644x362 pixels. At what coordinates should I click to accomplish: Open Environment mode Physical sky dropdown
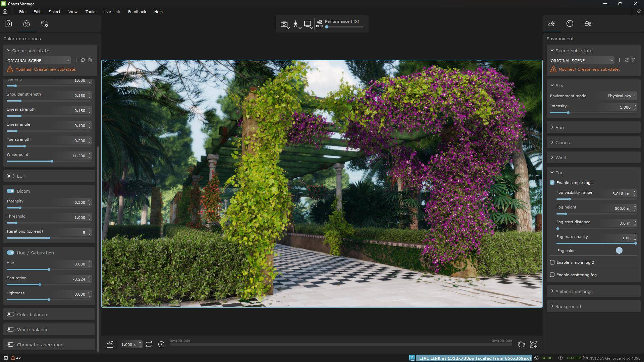point(621,96)
